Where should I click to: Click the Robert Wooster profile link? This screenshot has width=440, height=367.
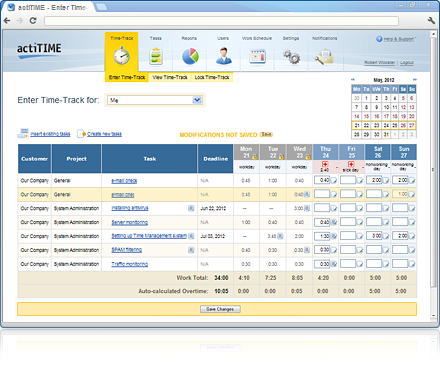click(x=380, y=62)
